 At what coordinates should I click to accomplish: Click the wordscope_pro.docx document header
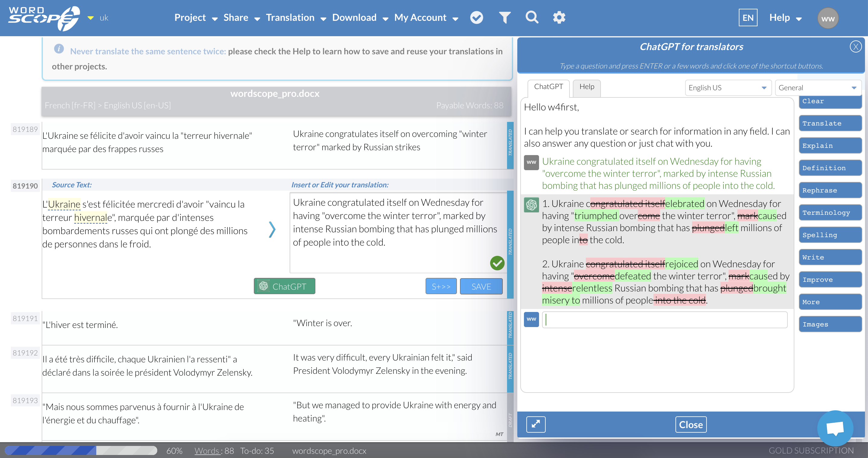click(x=276, y=101)
